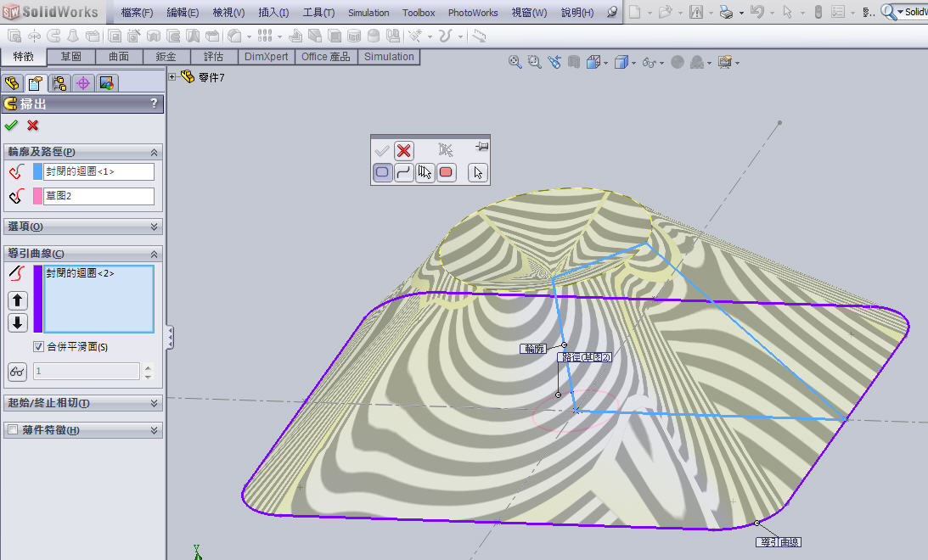Clear all selections in SelectionManager
The height and width of the screenshot is (560, 928).
click(x=446, y=149)
